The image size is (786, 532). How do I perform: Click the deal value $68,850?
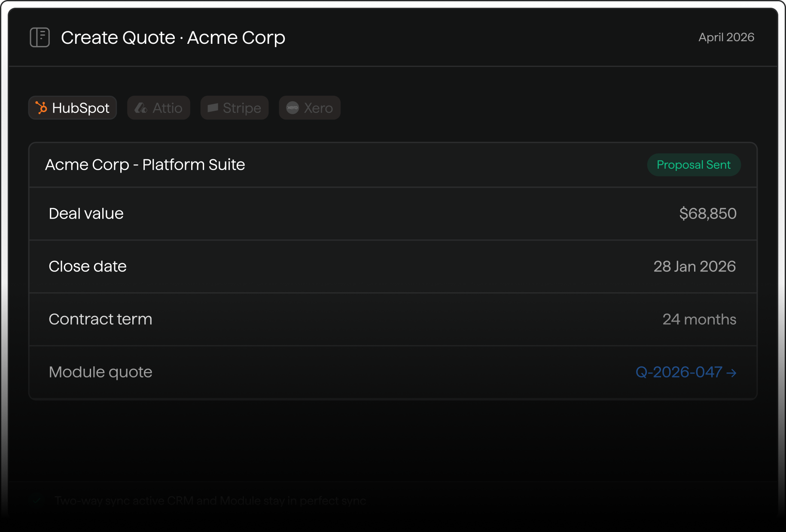708,213
